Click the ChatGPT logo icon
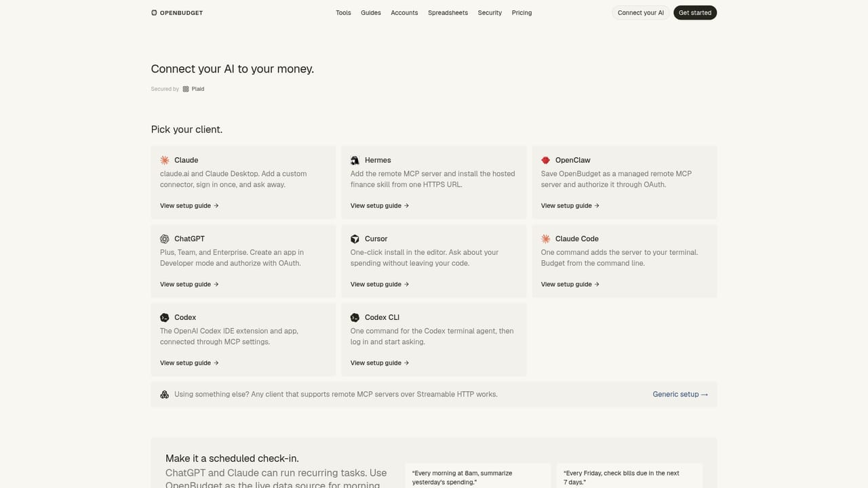Viewport: 868px width, 488px height. point(165,239)
